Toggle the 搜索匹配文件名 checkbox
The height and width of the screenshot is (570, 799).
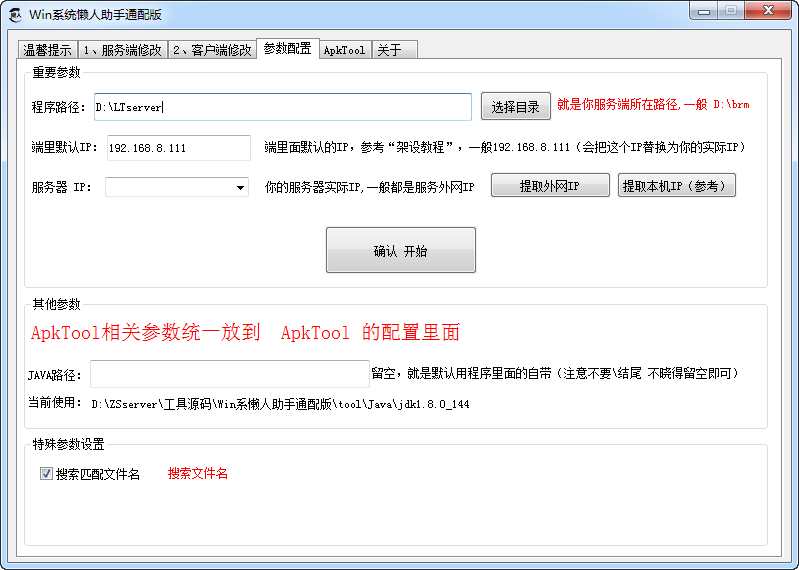pos(46,474)
